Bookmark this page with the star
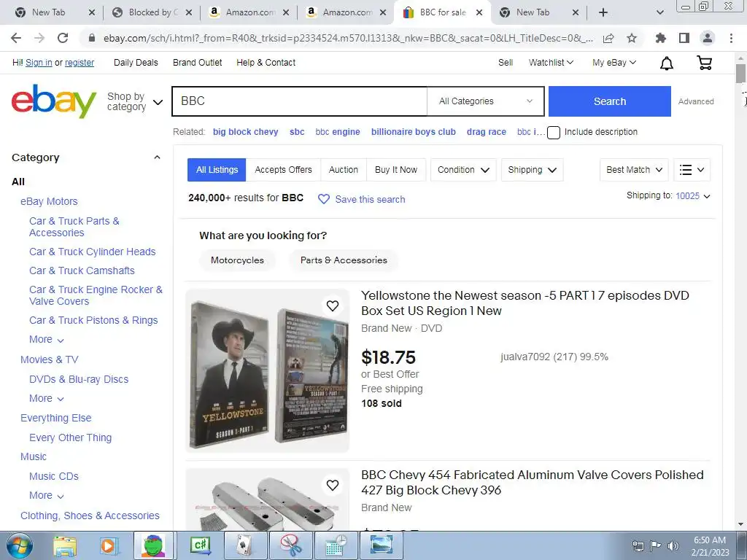Image resolution: width=747 pixels, height=560 pixels. click(x=632, y=38)
